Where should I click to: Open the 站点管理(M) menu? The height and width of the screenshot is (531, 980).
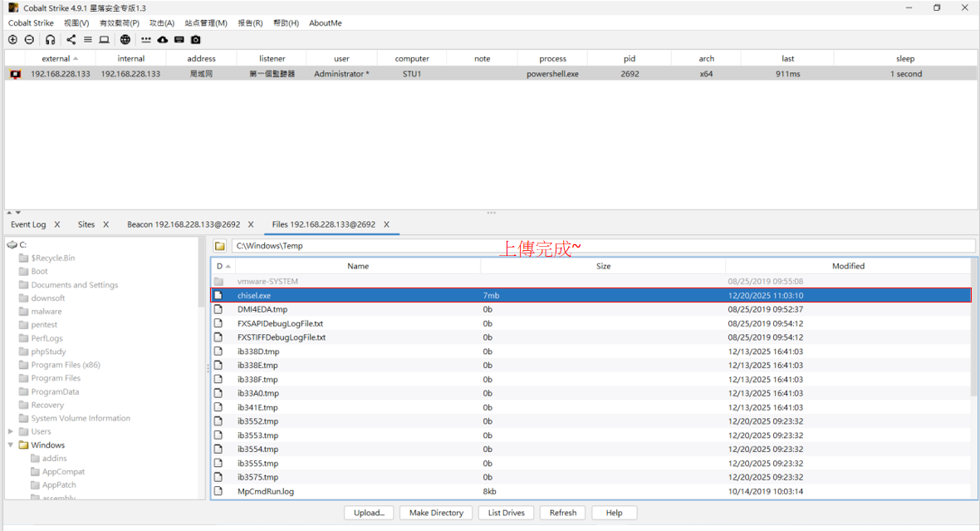tap(206, 23)
